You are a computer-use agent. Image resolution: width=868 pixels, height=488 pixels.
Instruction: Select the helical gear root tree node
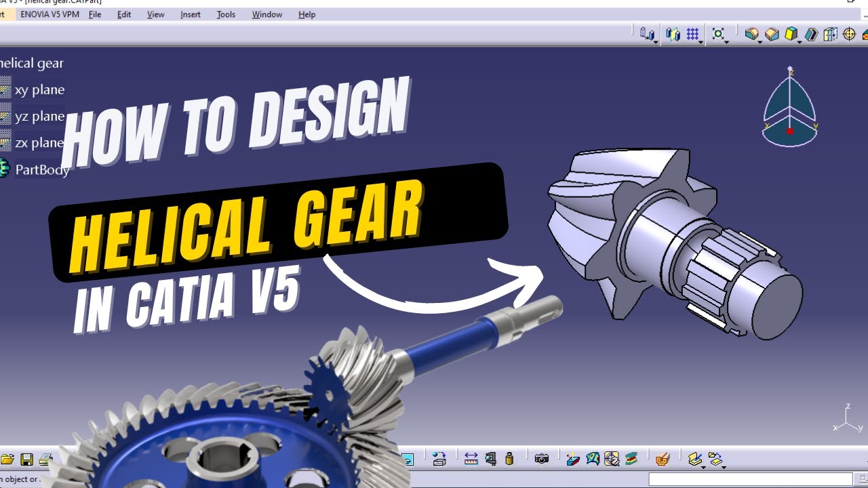pos(31,63)
